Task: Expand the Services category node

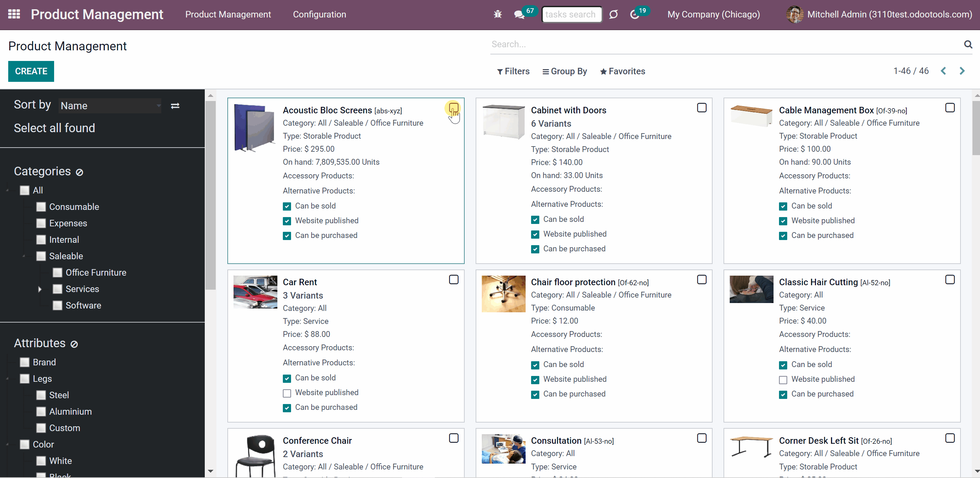Action: click(40, 289)
